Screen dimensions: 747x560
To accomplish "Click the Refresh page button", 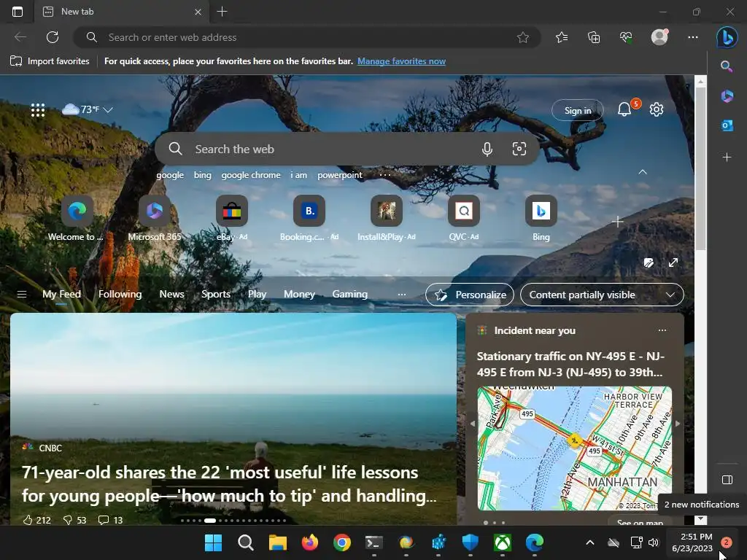I will click(x=53, y=37).
